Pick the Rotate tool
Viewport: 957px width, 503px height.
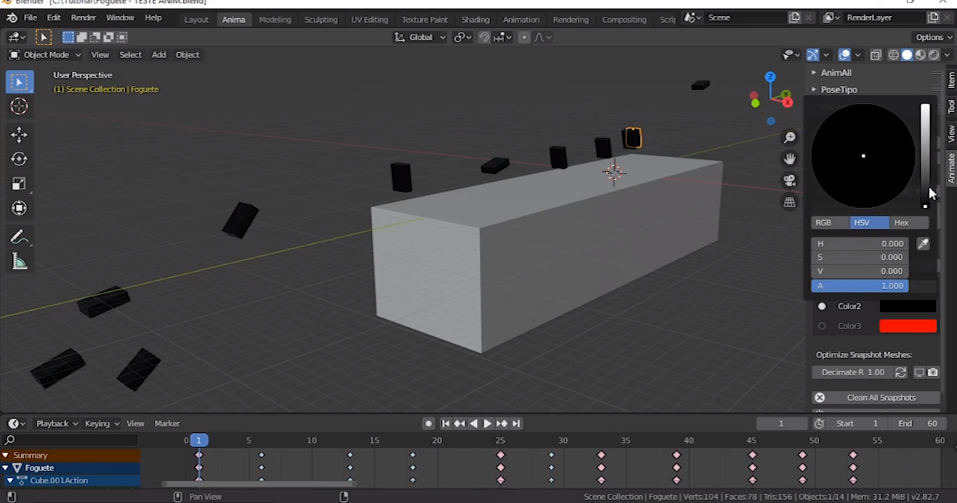tap(19, 159)
